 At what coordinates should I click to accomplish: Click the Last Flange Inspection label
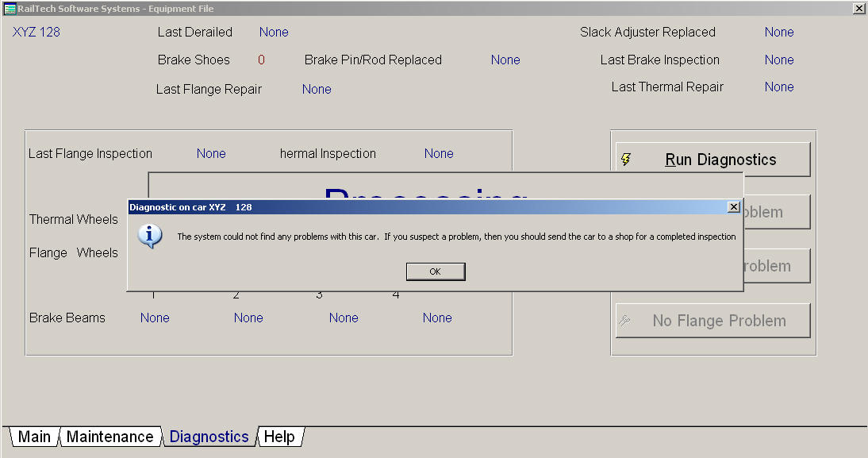(90, 153)
